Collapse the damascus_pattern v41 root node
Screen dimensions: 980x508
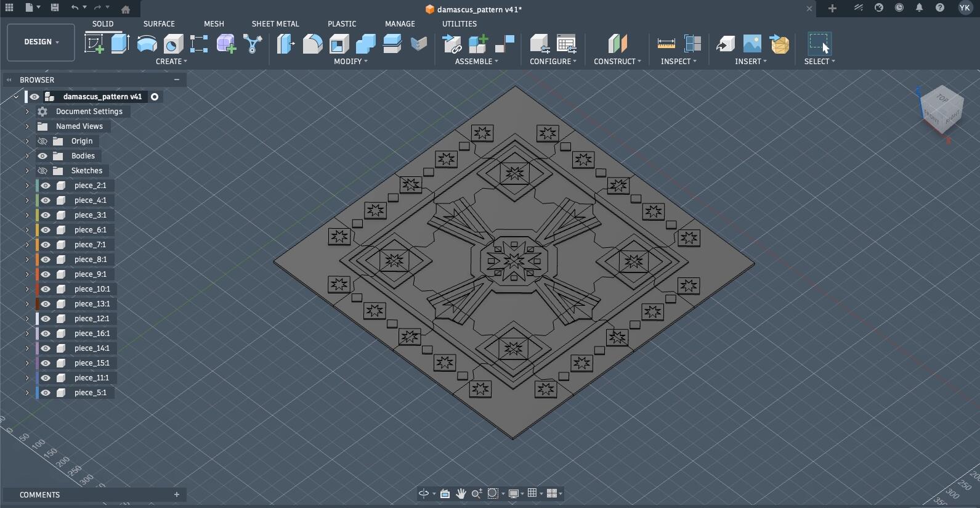click(x=16, y=97)
